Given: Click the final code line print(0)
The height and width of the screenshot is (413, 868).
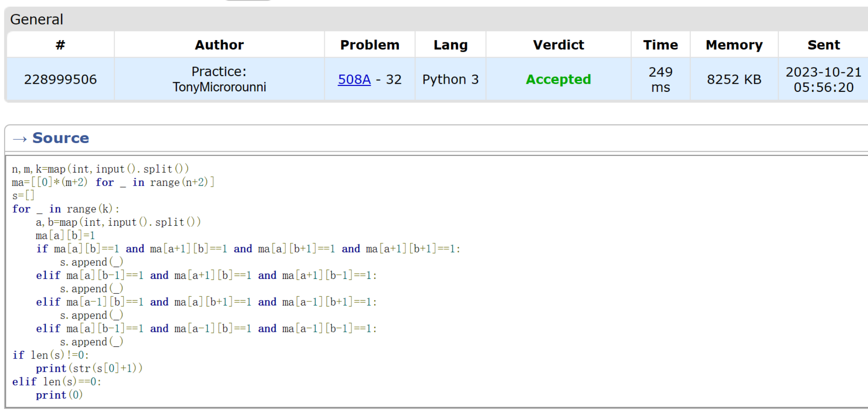Looking at the screenshot, I should point(59,395).
